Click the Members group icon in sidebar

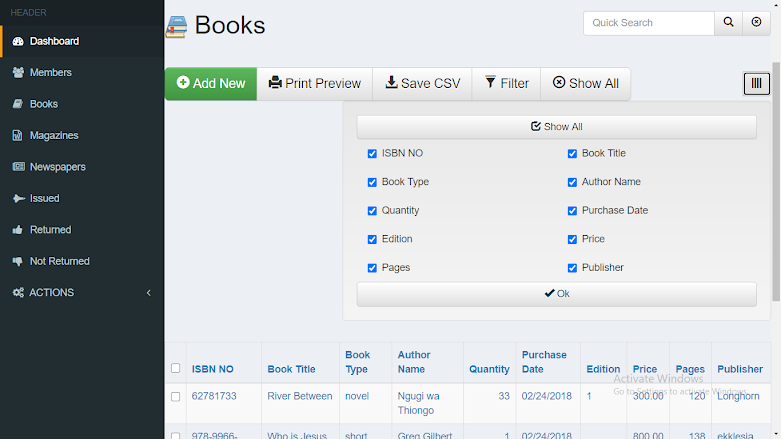[18, 73]
